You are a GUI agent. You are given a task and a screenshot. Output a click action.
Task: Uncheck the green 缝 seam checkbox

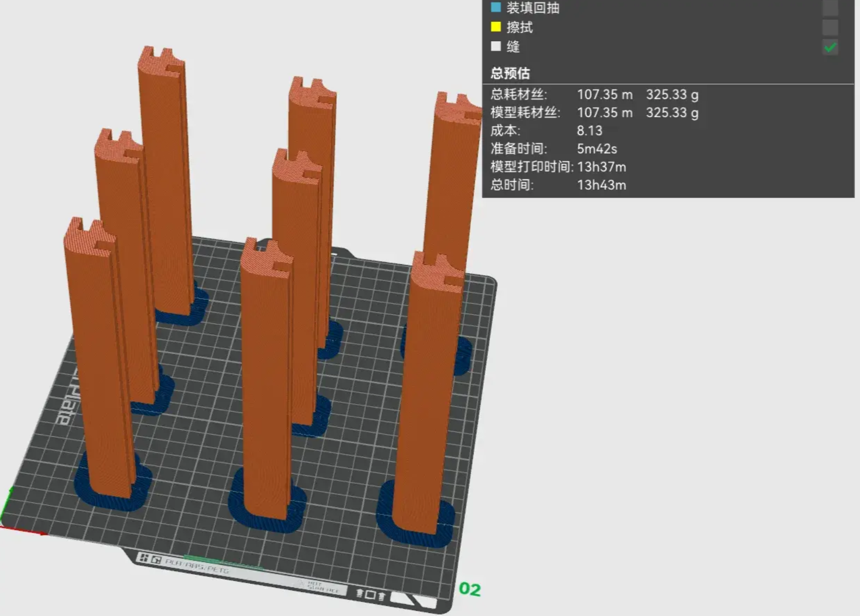pos(830,47)
